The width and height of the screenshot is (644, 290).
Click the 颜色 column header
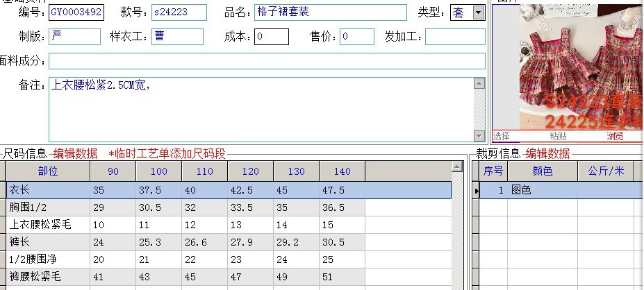543,171
